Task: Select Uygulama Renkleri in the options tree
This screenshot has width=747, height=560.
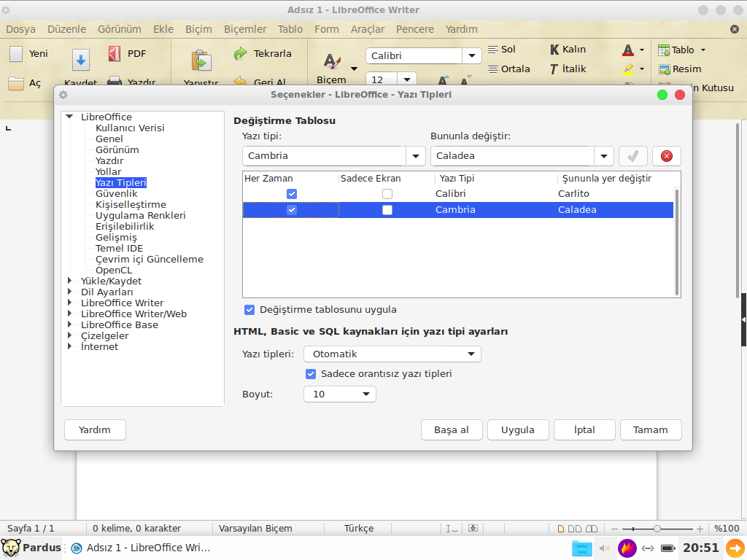Action: click(x=141, y=216)
